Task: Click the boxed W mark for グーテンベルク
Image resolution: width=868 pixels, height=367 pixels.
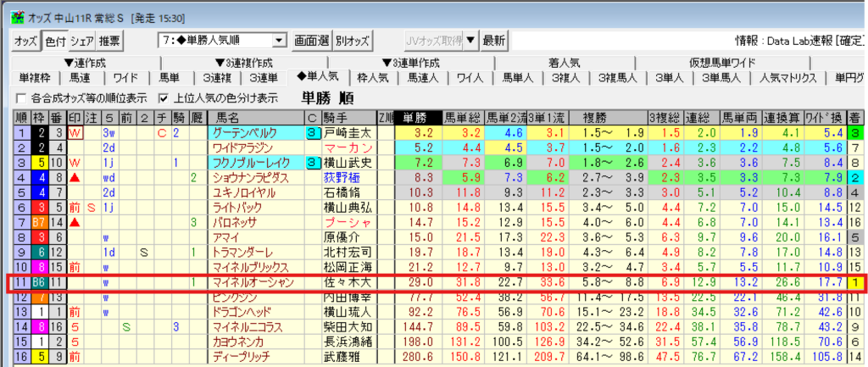Action: (x=75, y=133)
